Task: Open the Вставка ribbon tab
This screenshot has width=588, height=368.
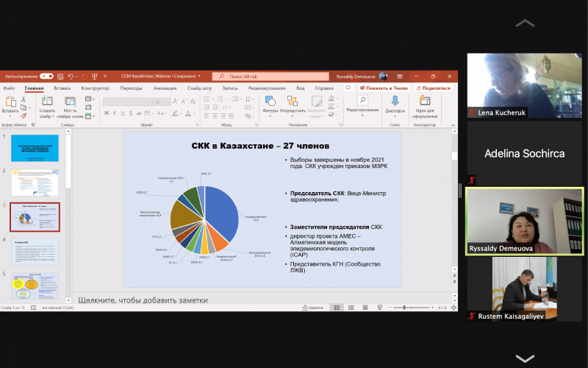Action: (62, 88)
